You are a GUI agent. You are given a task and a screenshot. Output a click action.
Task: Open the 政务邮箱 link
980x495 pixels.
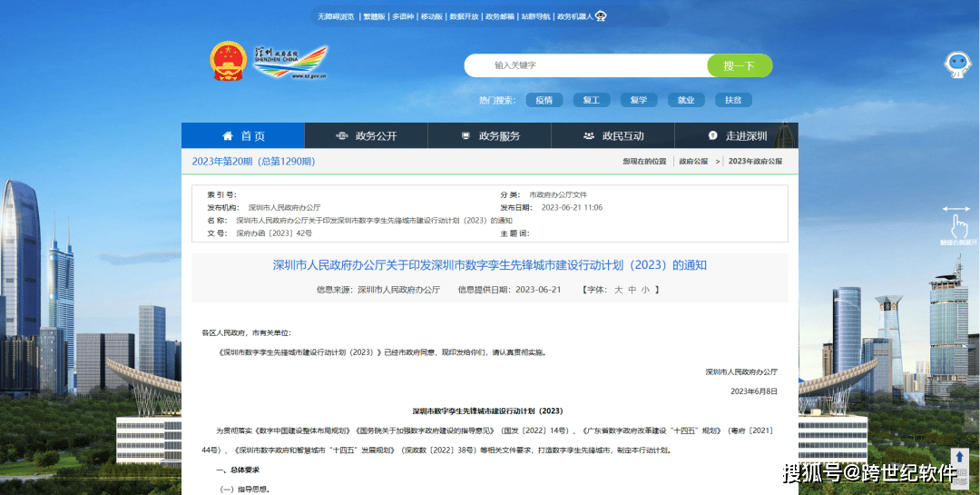[x=500, y=17]
